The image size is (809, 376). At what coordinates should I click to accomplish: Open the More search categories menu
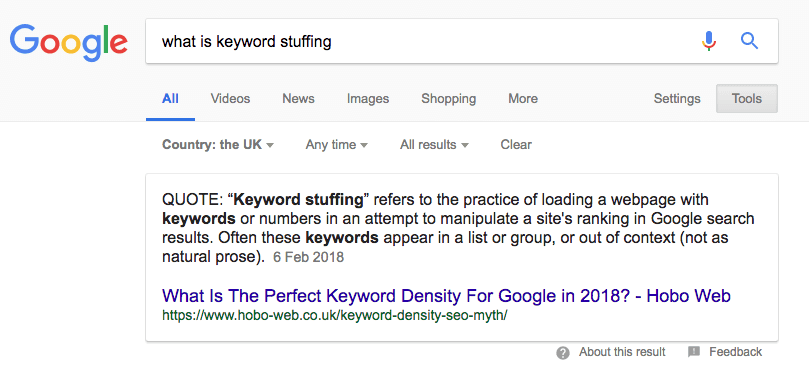tap(523, 99)
